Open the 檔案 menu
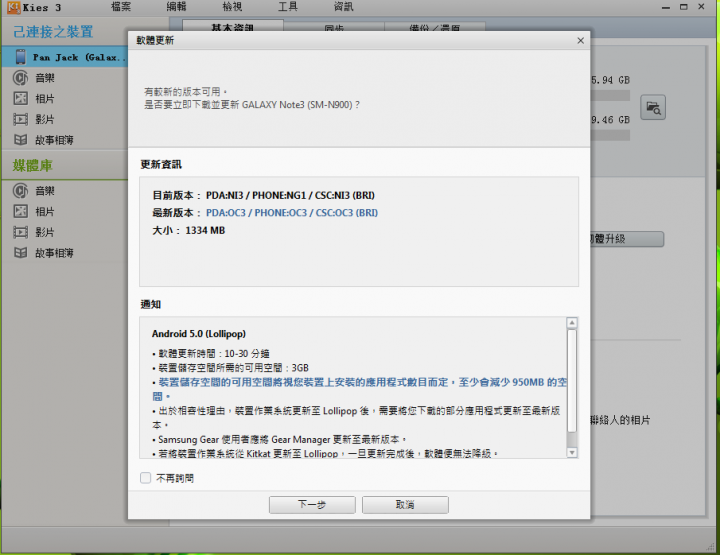Viewport: 720px width, 555px height. coord(121,7)
